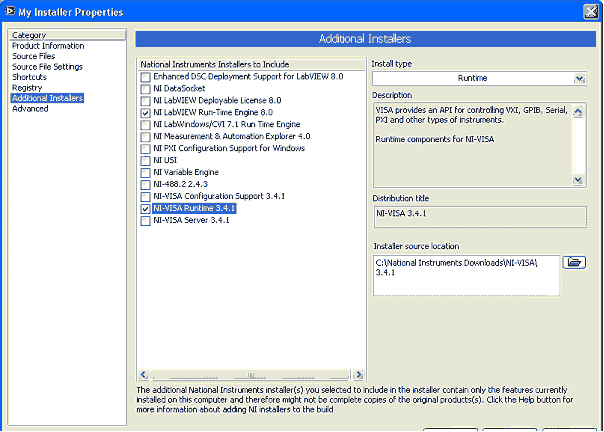Select NI Variable Engine row text
Viewport: 604px width, 432px height.
(x=186, y=172)
